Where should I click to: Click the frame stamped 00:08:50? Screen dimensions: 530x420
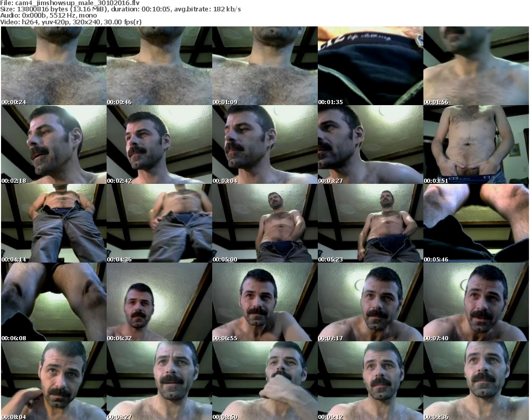[264, 381]
